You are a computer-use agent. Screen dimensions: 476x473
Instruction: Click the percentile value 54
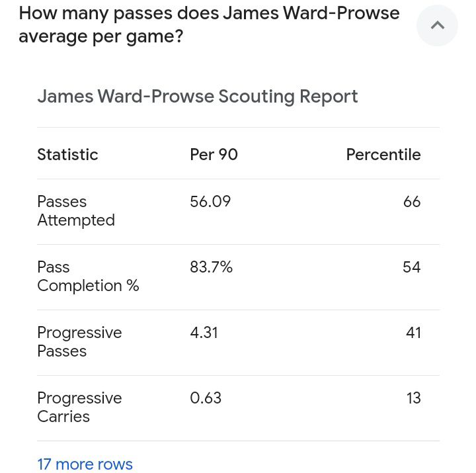[411, 267]
